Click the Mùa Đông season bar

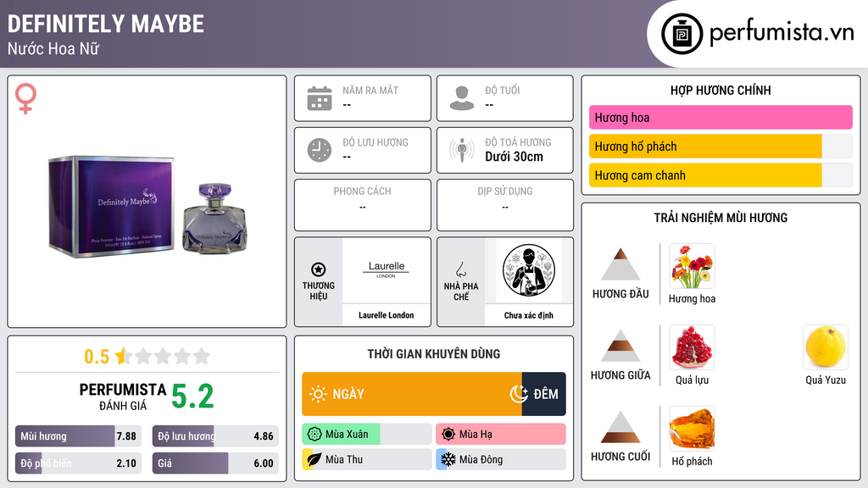[x=500, y=459]
